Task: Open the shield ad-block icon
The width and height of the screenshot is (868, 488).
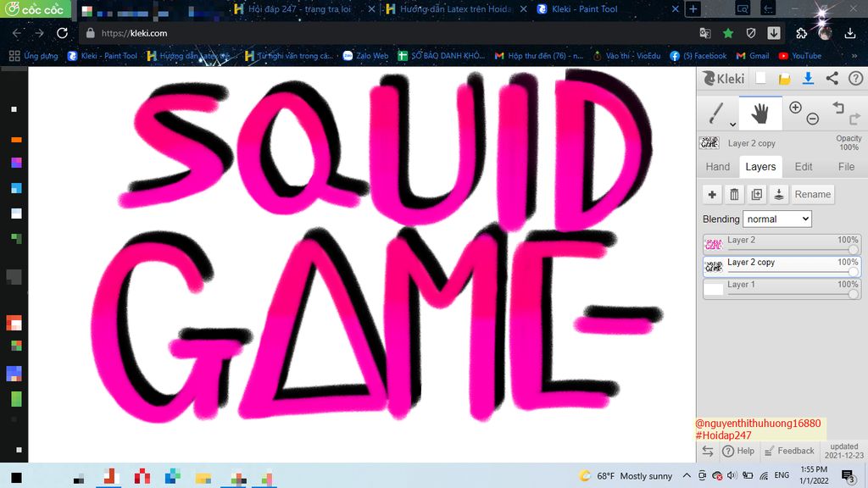Action: click(751, 33)
